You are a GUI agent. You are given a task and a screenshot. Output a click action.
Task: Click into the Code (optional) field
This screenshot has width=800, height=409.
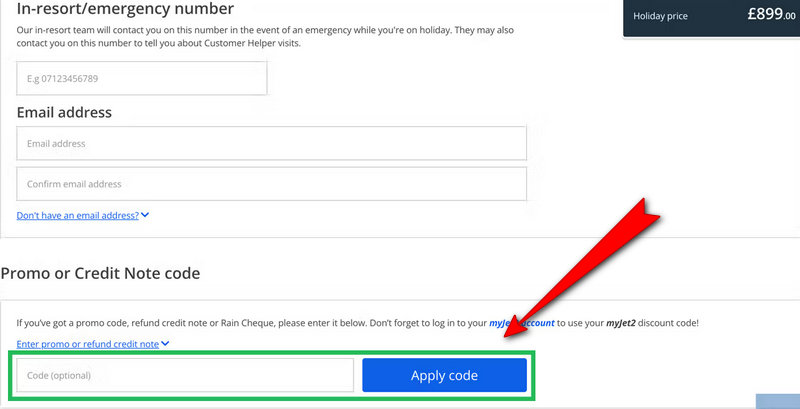point(185,375)
